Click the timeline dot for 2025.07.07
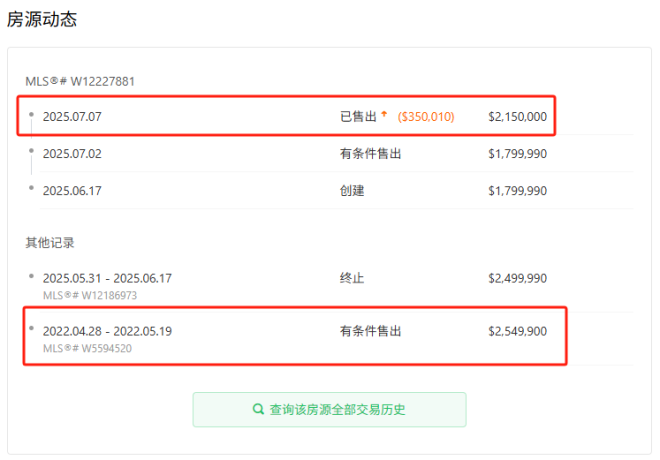660x460 pixels. pos(31,116)
